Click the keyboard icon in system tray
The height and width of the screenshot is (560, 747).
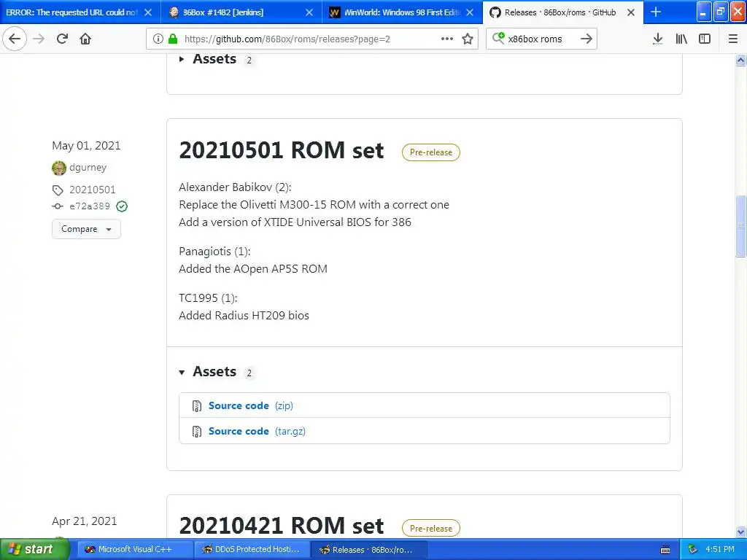coord(665,550)
